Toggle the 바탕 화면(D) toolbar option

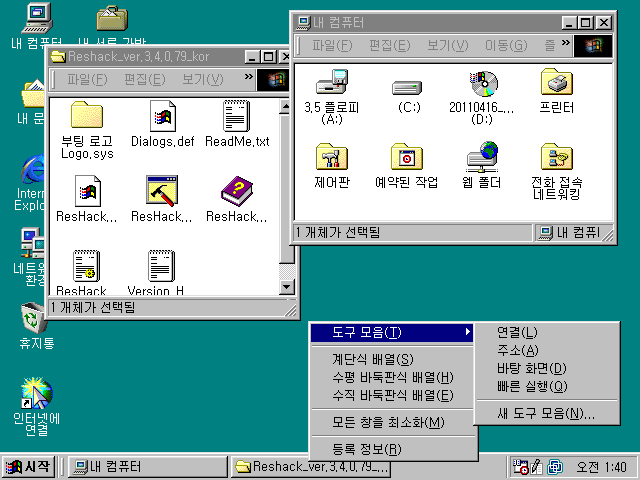(x=547, y=368)
